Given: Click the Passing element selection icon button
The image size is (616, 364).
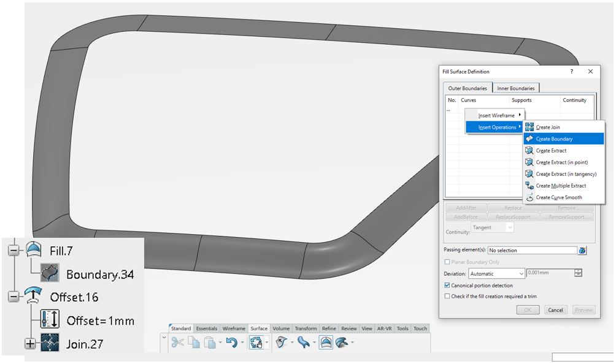Looking at the screenshot, I should pyautogui.click(x=582, y=250).
